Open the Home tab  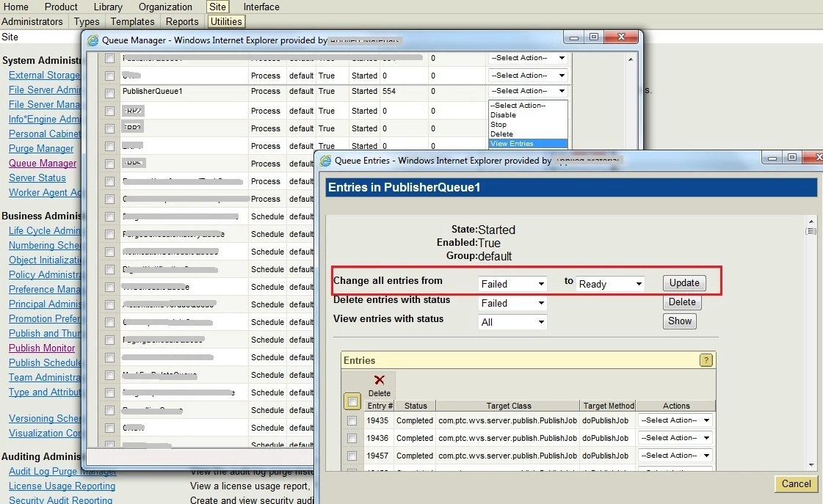click(15, 7)
